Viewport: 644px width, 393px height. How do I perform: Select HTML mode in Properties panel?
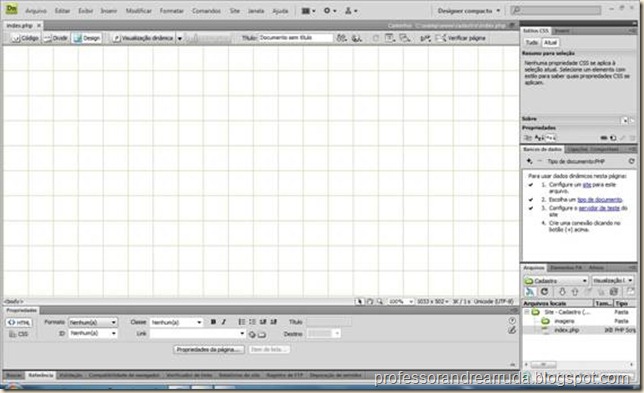(x=19, y=323)
